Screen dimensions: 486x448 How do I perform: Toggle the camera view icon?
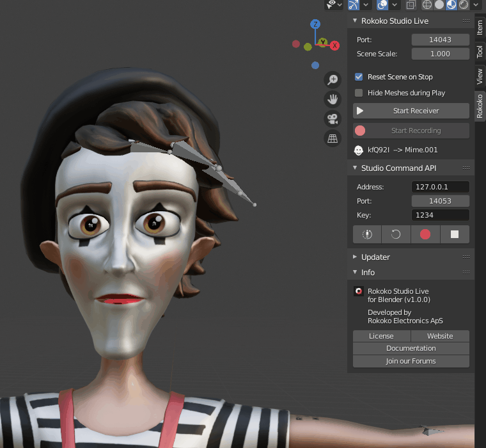coord(333,119)
